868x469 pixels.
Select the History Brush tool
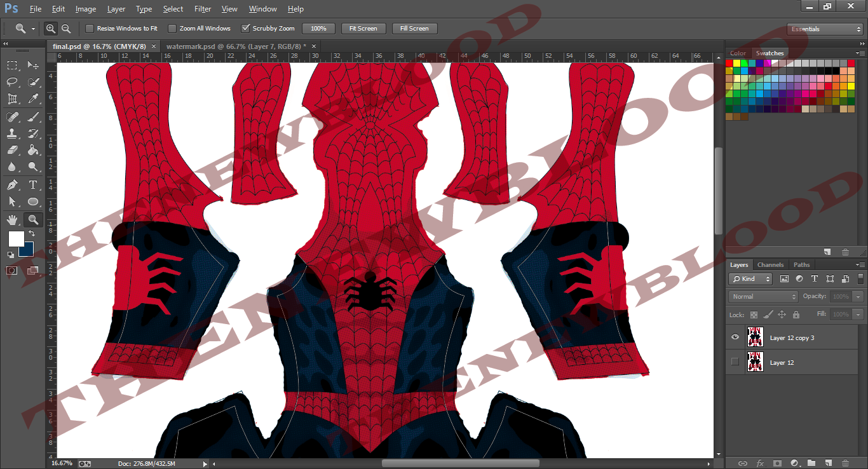pyautogui.click(x=33, y=133)
